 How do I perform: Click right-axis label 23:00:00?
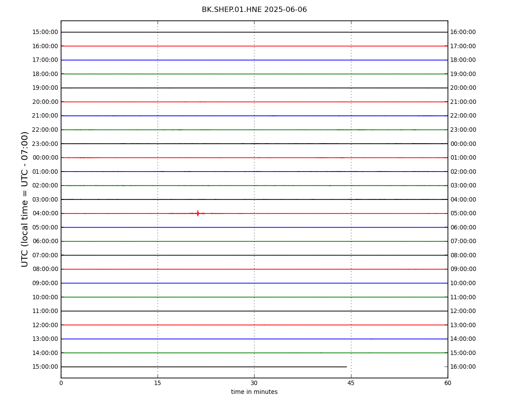[x=463, y=130]
